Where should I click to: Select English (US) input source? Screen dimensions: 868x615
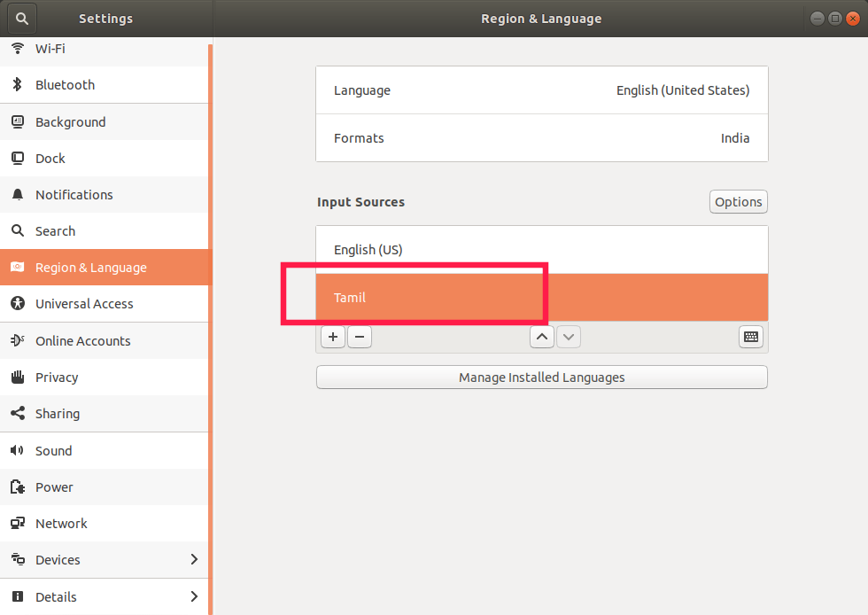coord(541,250)
